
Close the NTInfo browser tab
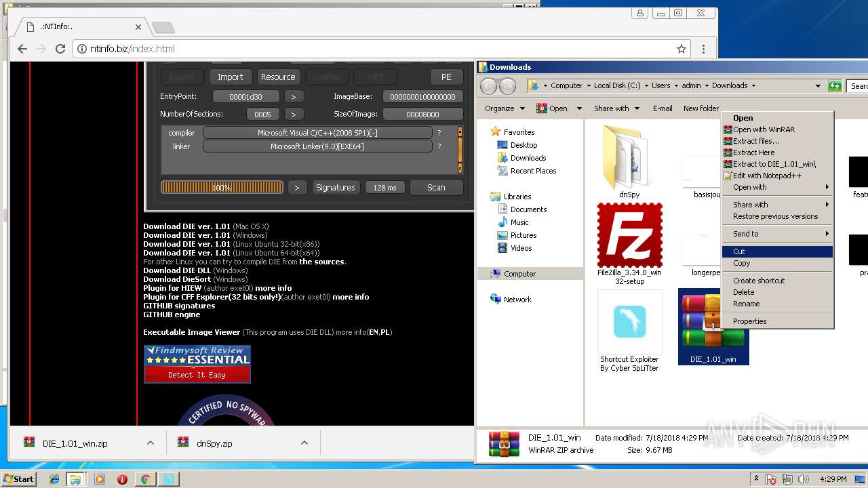pyautogui.click(x=138, y=27)
